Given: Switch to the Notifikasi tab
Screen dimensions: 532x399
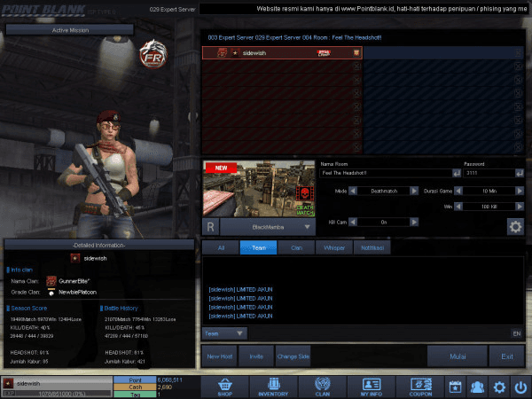Looking at the screenshot, I should (x=372, y=247).
